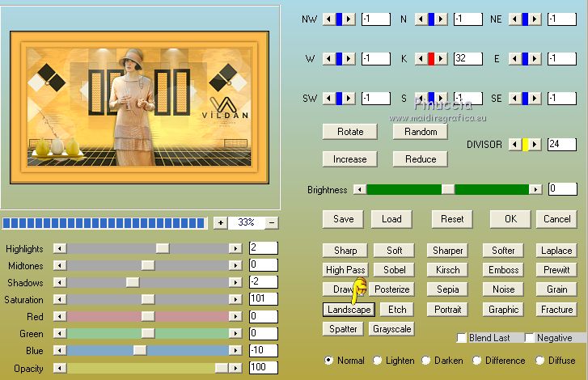Click the Random button

[420, 132]
